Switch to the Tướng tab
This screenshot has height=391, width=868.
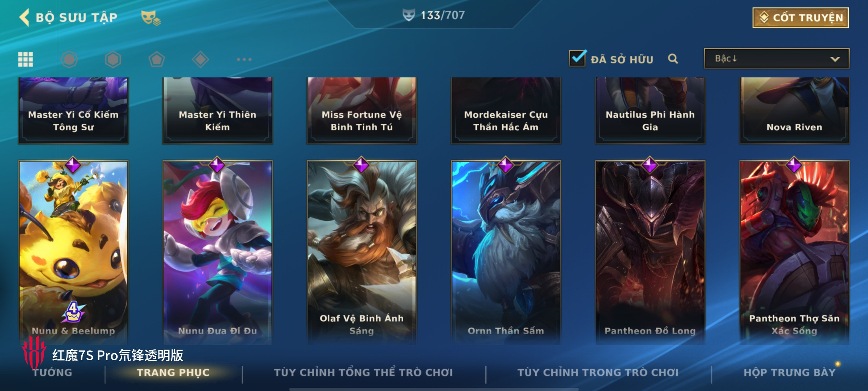pyautogui.click(x=52, y=373)
